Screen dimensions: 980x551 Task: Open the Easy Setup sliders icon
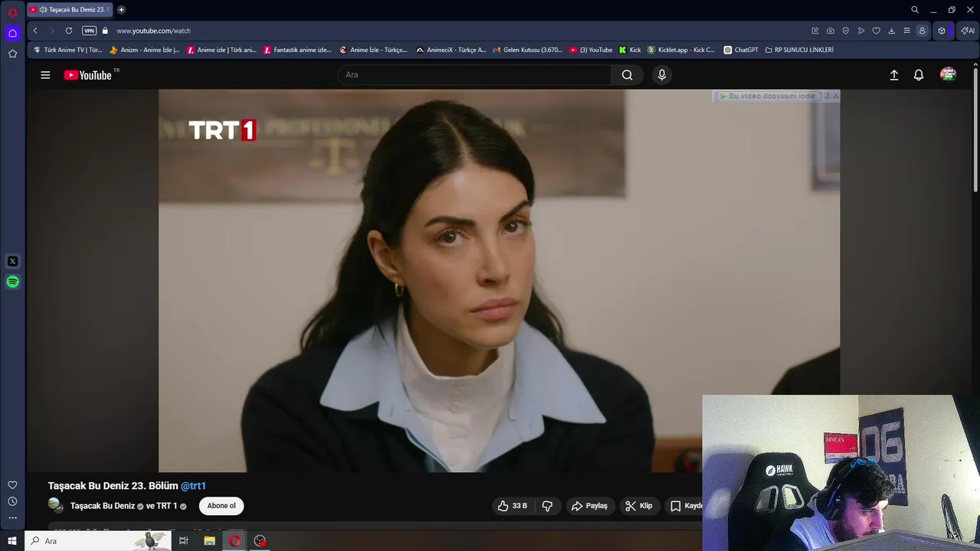click(x=906, y=31)
